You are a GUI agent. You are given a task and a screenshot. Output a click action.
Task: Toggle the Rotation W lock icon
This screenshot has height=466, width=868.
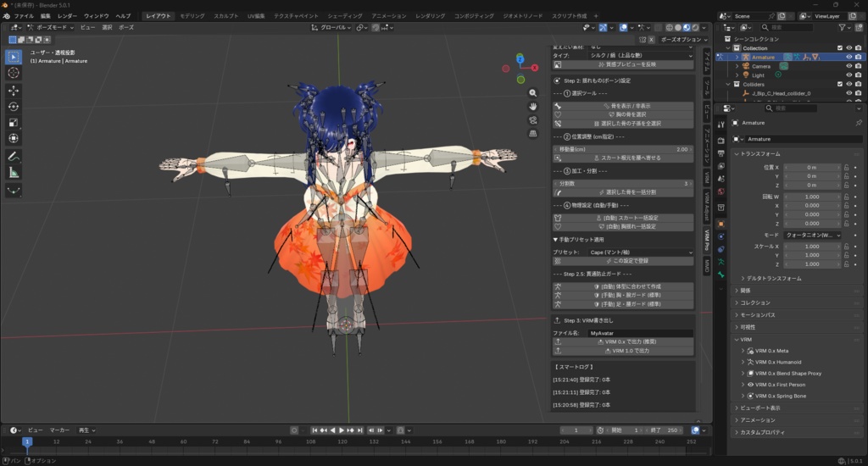(847, 197)
